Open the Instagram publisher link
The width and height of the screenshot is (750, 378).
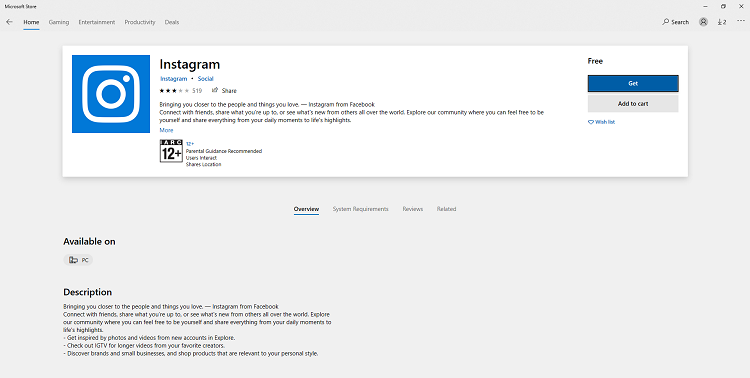[x=174, y=78]
